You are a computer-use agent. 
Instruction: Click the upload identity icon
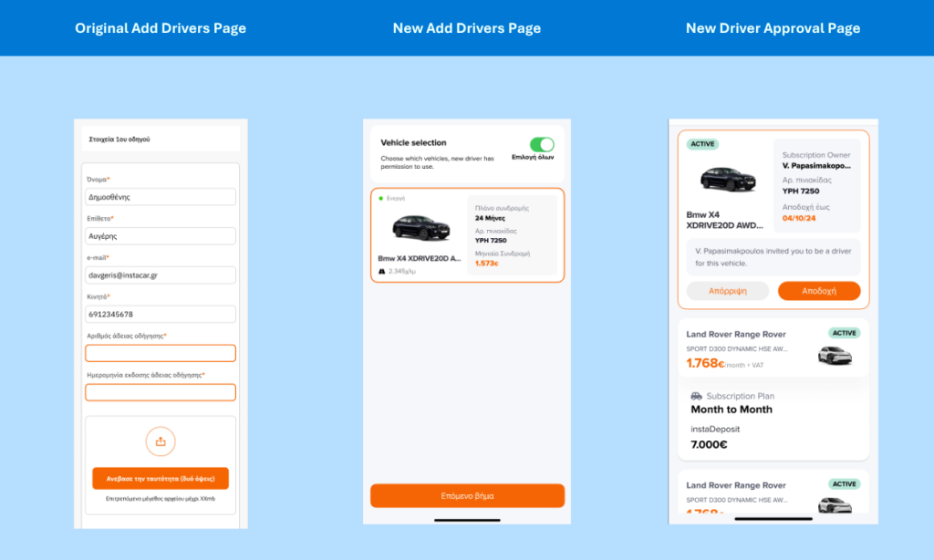pyautogui.click(x=161, y=441)
